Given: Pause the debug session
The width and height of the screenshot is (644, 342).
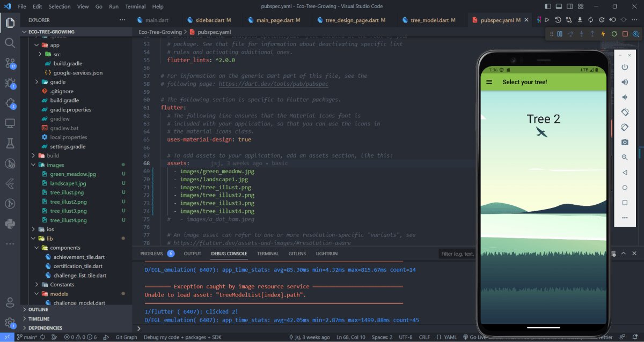Looking at the screenshot, I should [560, 34].
